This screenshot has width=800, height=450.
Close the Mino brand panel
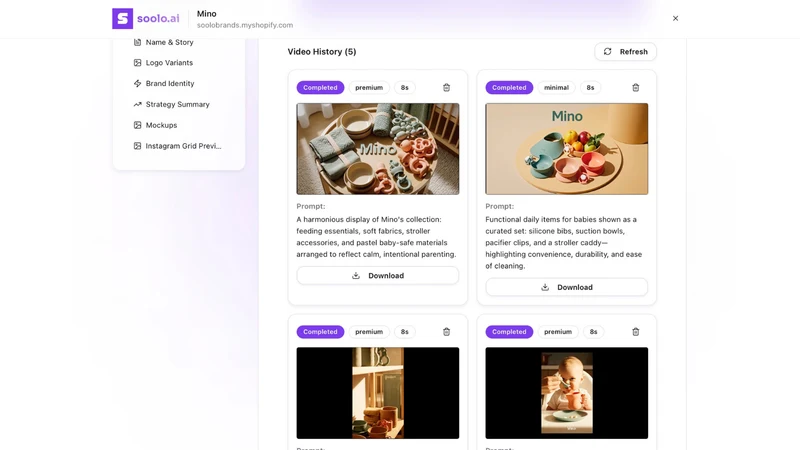coord(676,18)
